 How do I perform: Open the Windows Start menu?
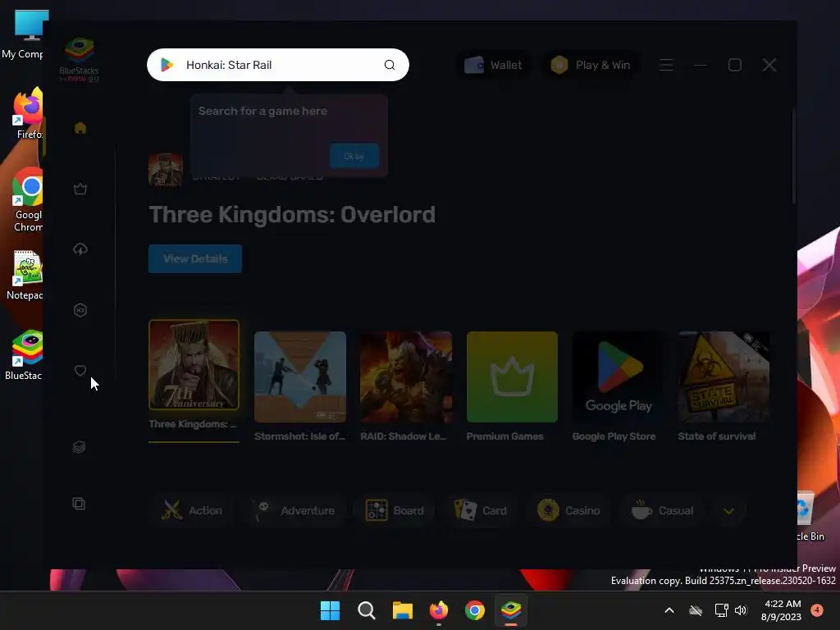[x=330, y=610]
